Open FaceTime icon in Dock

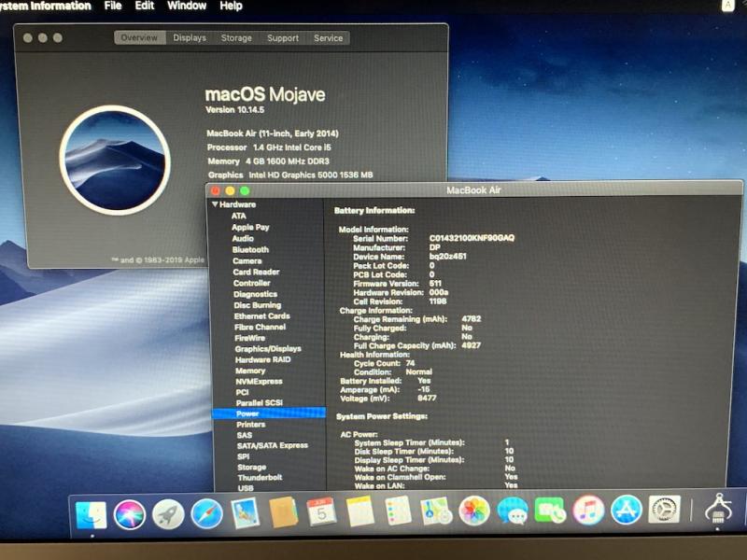[550, 510]
